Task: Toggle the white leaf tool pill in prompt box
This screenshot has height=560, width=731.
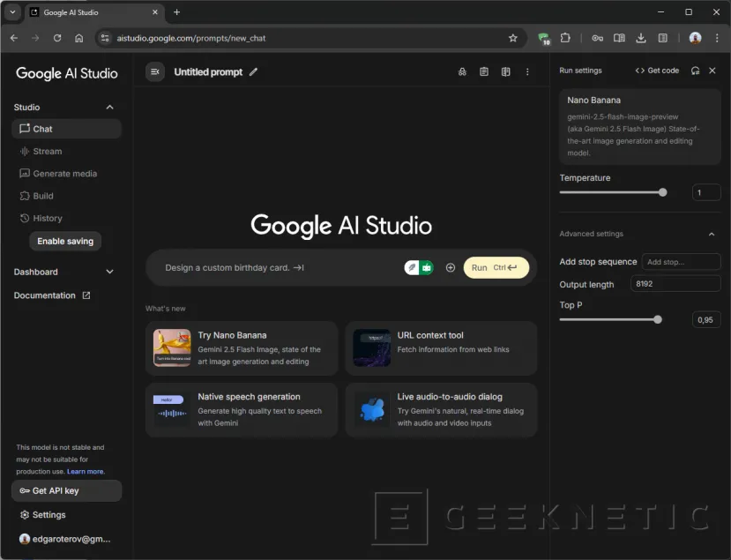Action: [412, 267]
